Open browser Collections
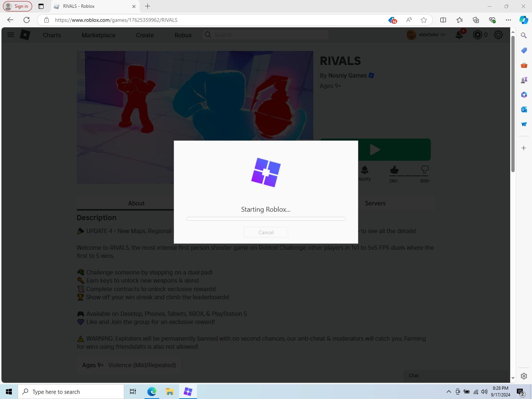 (x=476, y=20)
